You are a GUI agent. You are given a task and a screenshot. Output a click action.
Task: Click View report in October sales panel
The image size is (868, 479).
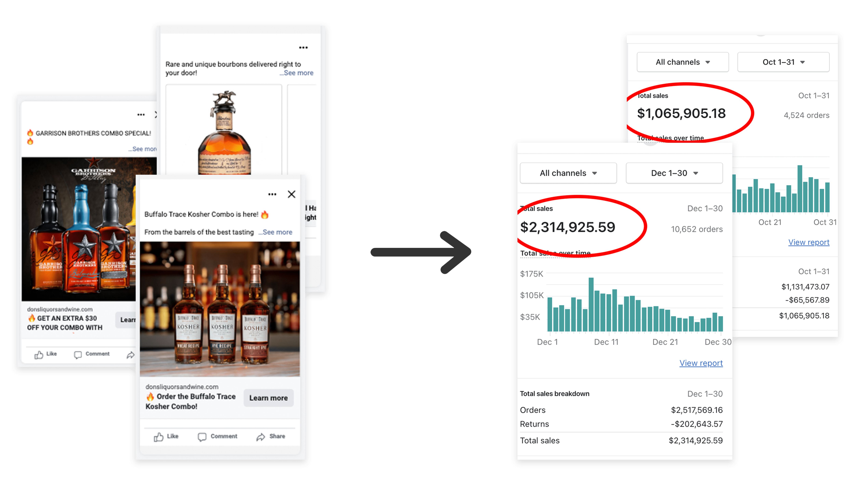point(809,242)
